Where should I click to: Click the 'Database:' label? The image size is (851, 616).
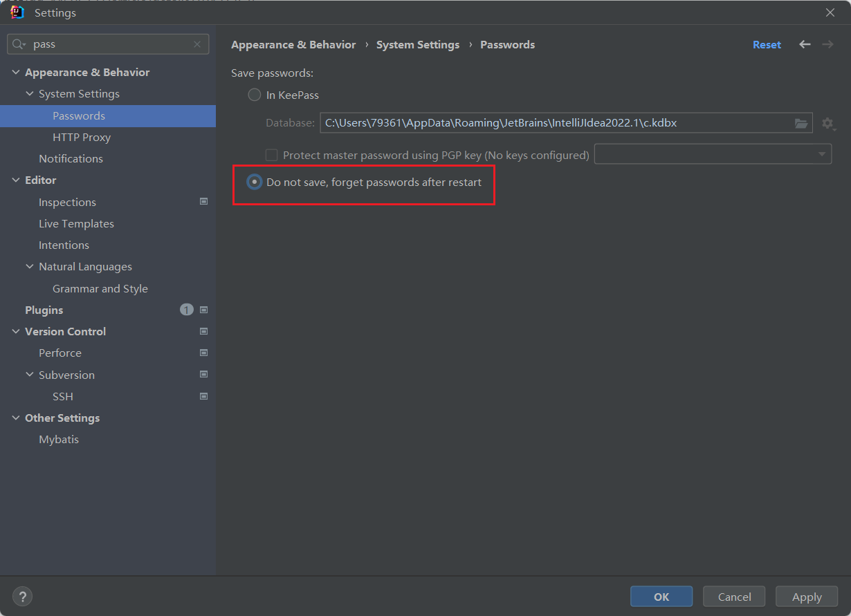coord(291,123)
